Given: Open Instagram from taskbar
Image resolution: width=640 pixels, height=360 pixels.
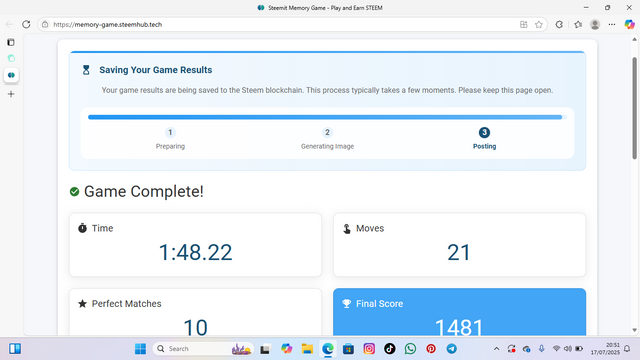Looking at the screenshot, I should [369, 349].
